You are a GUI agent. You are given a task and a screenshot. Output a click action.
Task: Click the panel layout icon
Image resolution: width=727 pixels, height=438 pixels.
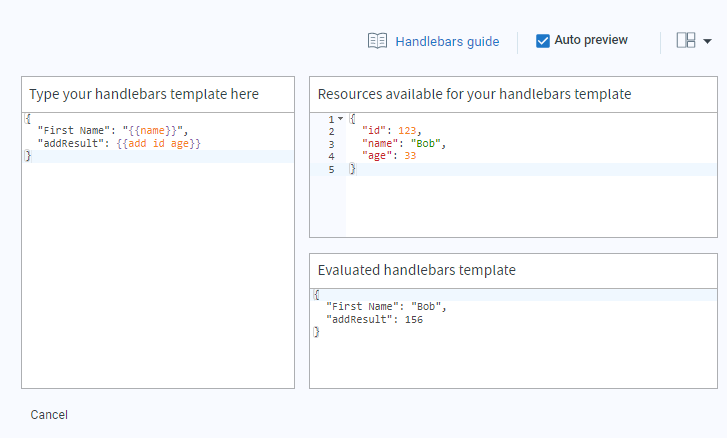tap(686, 40)
